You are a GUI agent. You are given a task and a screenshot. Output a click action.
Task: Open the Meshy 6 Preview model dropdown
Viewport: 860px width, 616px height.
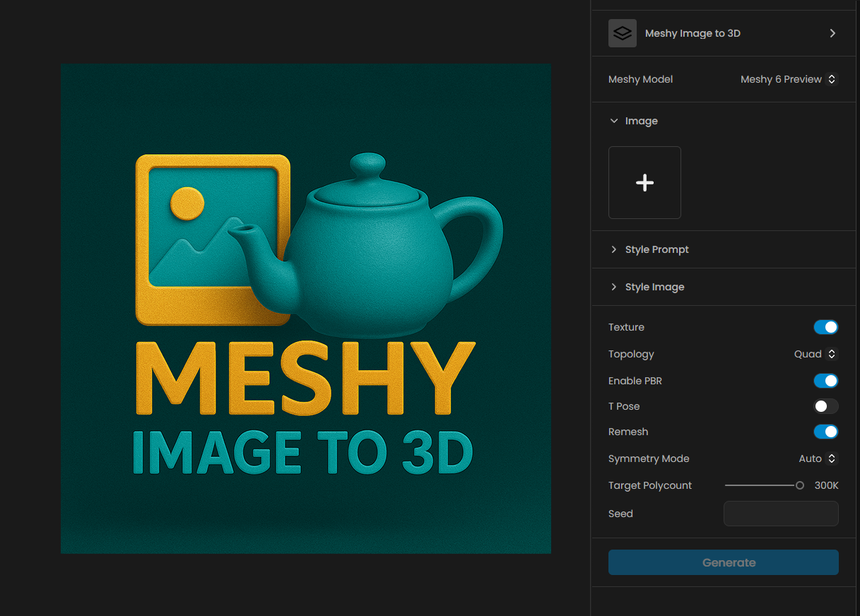pos(788,79)
